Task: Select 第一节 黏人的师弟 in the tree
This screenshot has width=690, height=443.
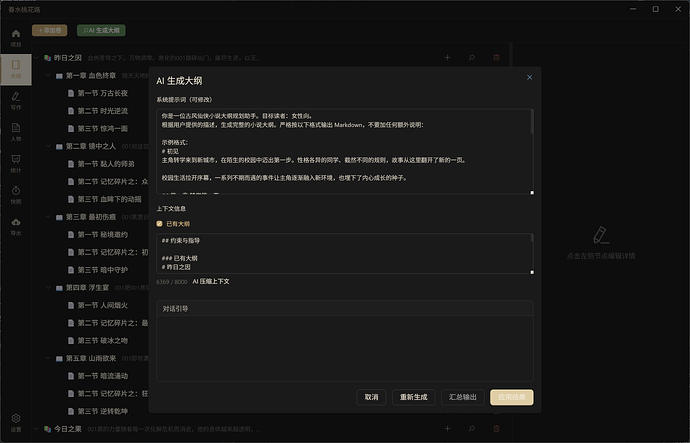Action: tap(106, 164)
